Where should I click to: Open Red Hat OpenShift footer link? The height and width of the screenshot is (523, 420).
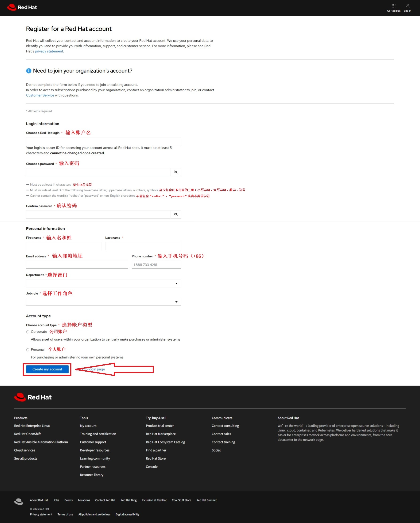(x=27, y=434)
